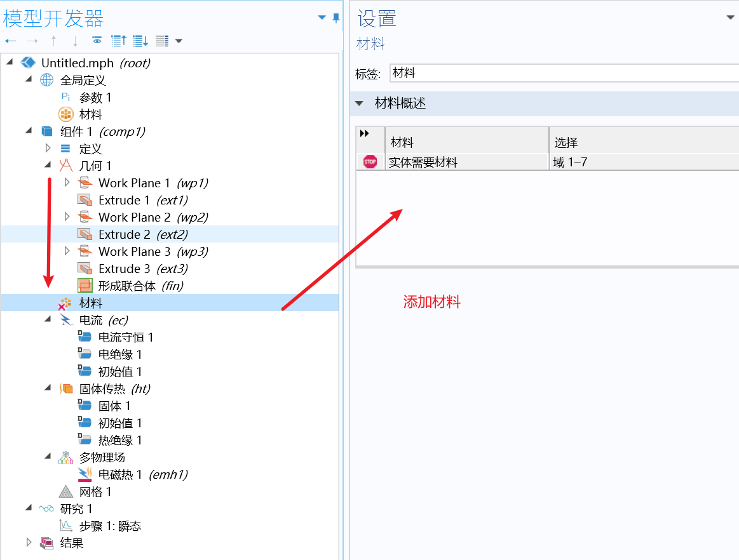Select the 电流守恒 1 node
Image resolution: width=739 pixels, height=560 pixels.
(125, 337)
